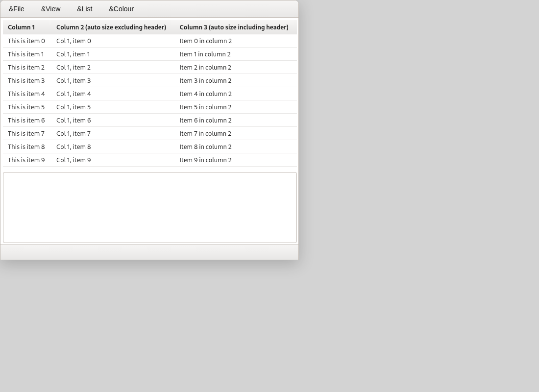Image resolution: width=539 pixels, height=392 pixels.
Task: Select 'Item 0 in column 2' cell
Action: coord(206,41)
